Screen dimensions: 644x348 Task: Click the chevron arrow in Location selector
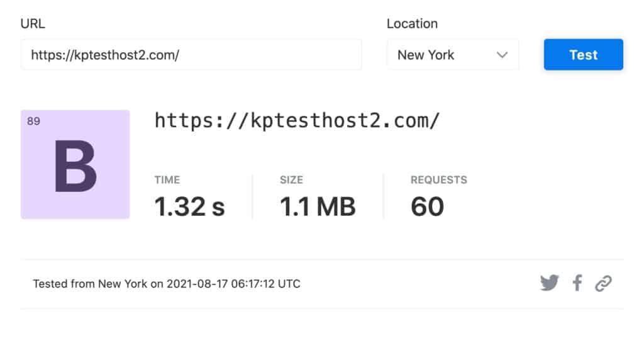click(502, 55)
